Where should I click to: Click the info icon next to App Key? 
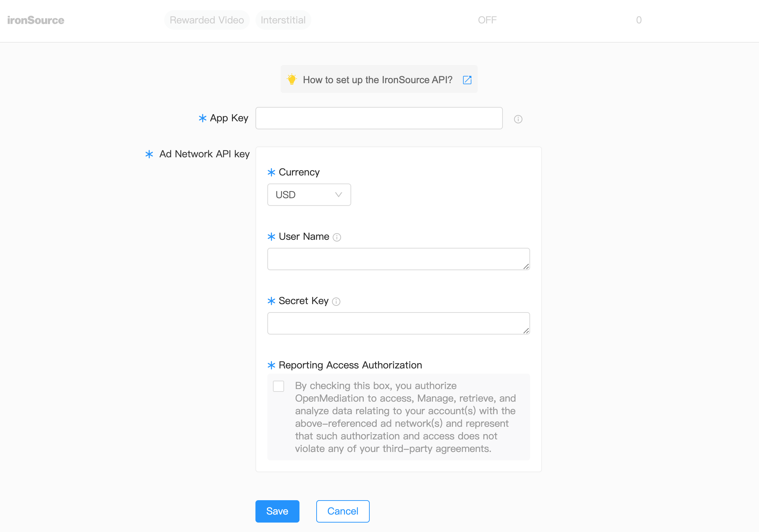[x=518, y=119]
